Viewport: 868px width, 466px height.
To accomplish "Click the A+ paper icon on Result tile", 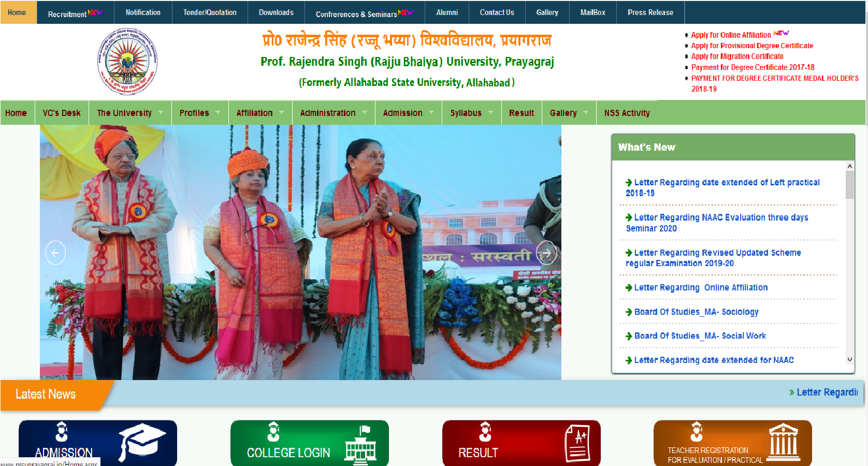I will pos(577,443).
